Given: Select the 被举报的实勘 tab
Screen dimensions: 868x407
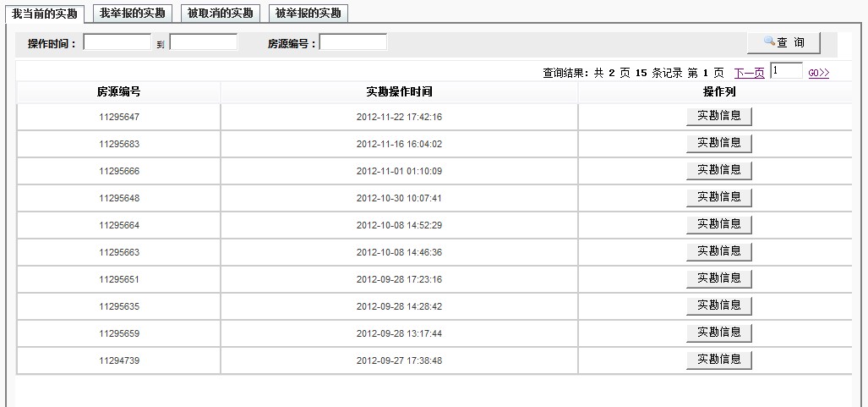Looking at the screenshot, I should pyautogui.click(x=308, y=14).
